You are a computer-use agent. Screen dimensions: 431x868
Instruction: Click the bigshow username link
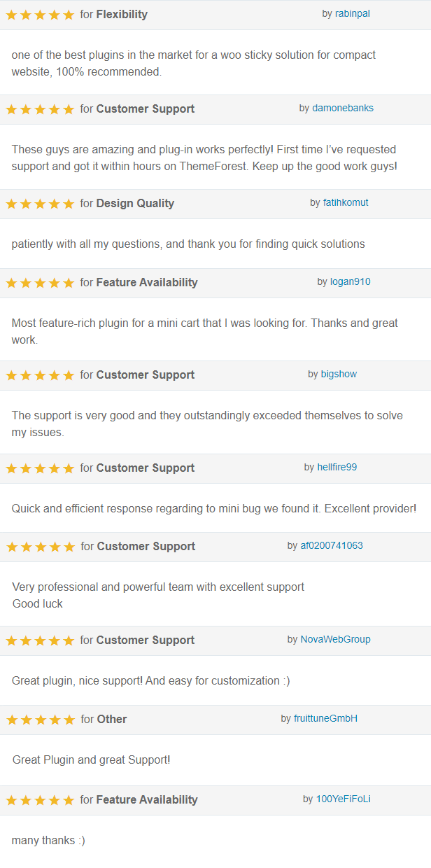coord(339,374)
